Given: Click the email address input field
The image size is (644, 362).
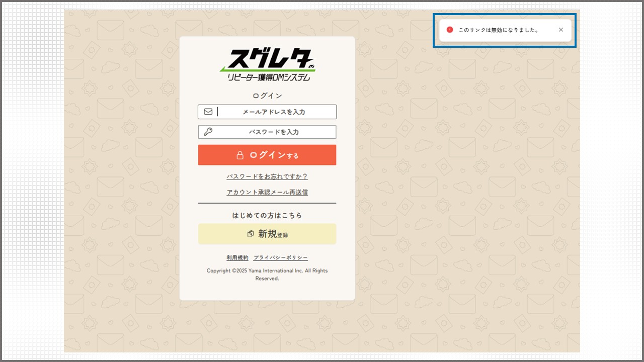Looking at the screenshot, I should 267,112.
